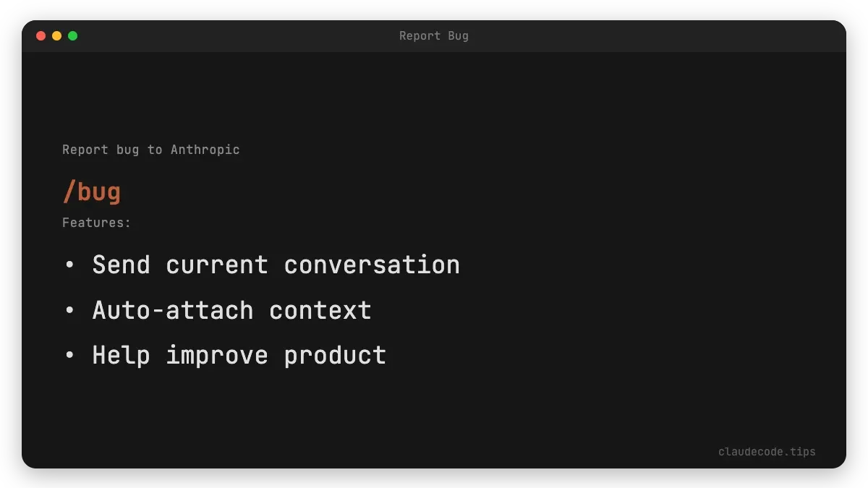Click the "Report Bug" window title
The height and width of the screenshot is (488, 868).
[x=433, y=35]
